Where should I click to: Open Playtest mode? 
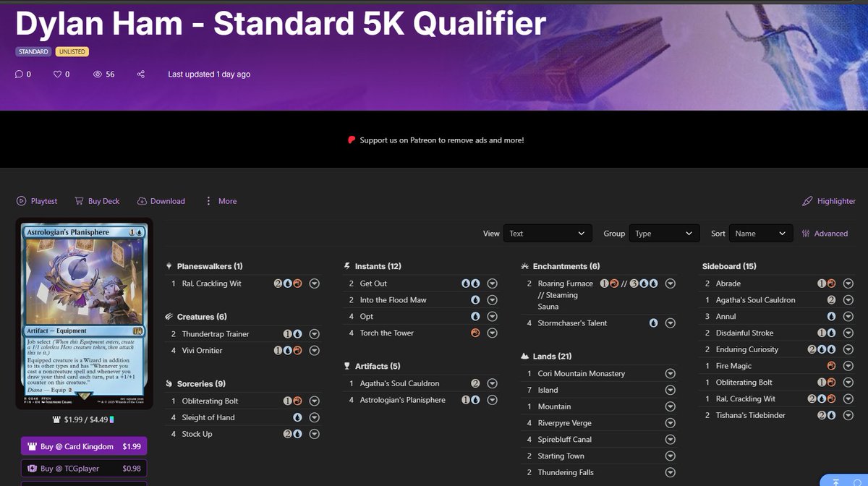click(x=37, y=201)
